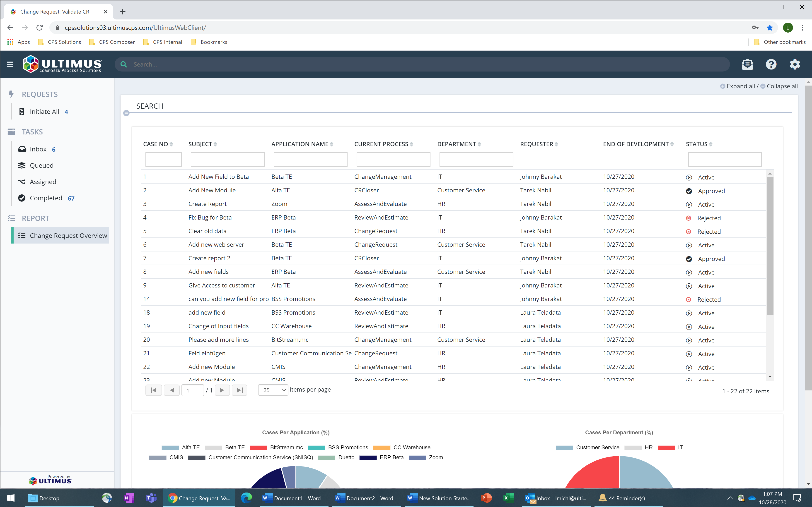
Task: Jump to the last page of results
Action: [239, 390]
